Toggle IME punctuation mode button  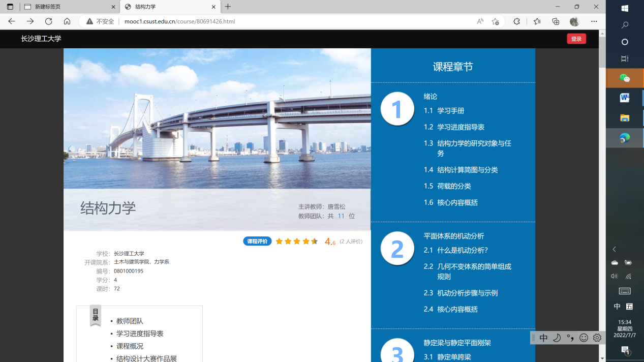click(x=570, y=338)
